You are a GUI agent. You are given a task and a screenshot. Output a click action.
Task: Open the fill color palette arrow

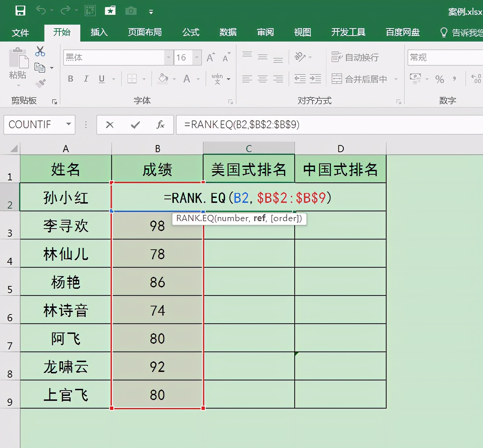[174, 79]
